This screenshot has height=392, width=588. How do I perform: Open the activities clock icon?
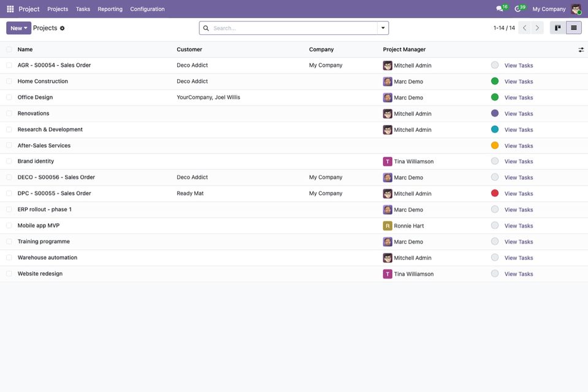pos(517,9)
